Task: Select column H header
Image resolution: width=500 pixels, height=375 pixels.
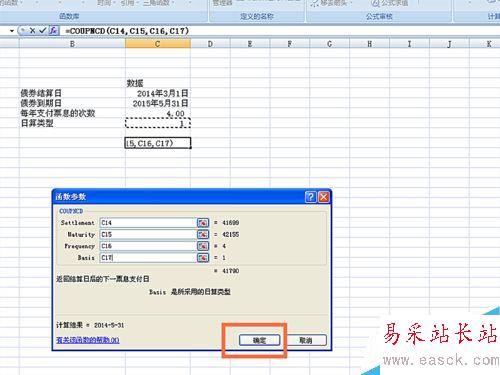Action: [x=369, y=44]
